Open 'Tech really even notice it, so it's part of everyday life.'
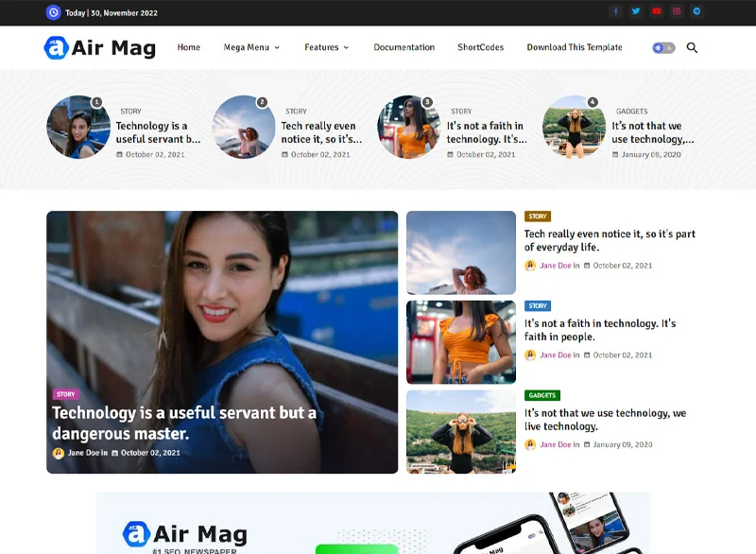The width and height of the screenshot is (756, 554). [610, 240]
